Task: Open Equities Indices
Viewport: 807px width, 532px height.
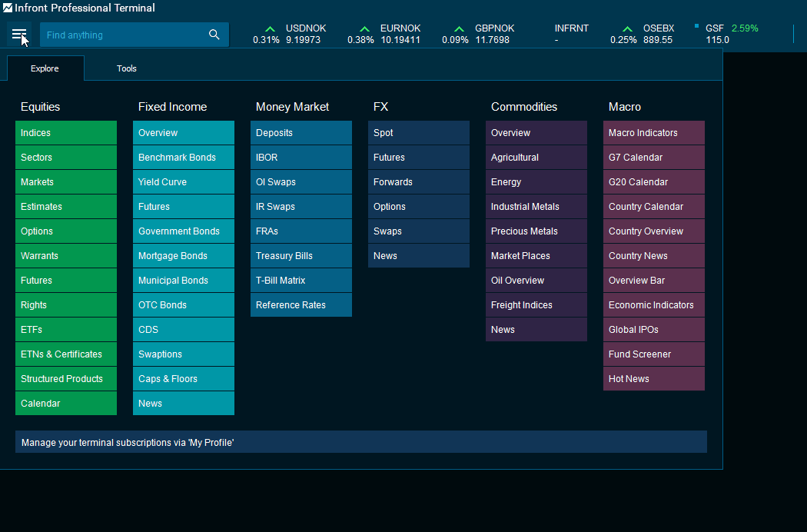Action: tap(66, 133)
